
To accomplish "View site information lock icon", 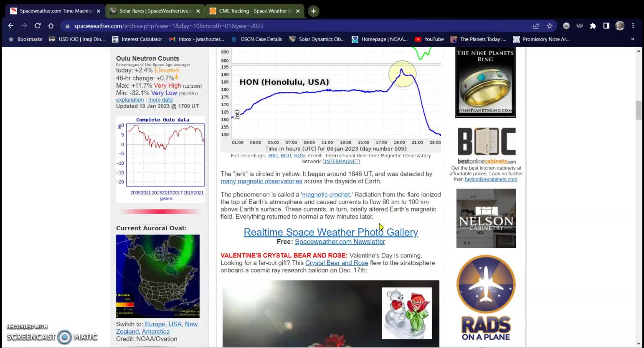I will 67,26.
